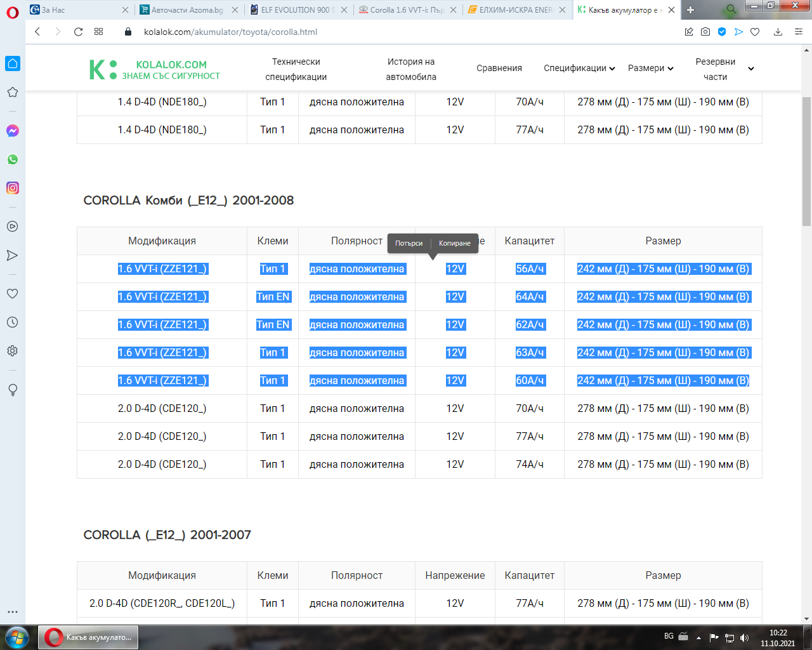812x650 pixels.
Task: Open the sidebar Settings gear icon
Action: [x=12, y=351]
